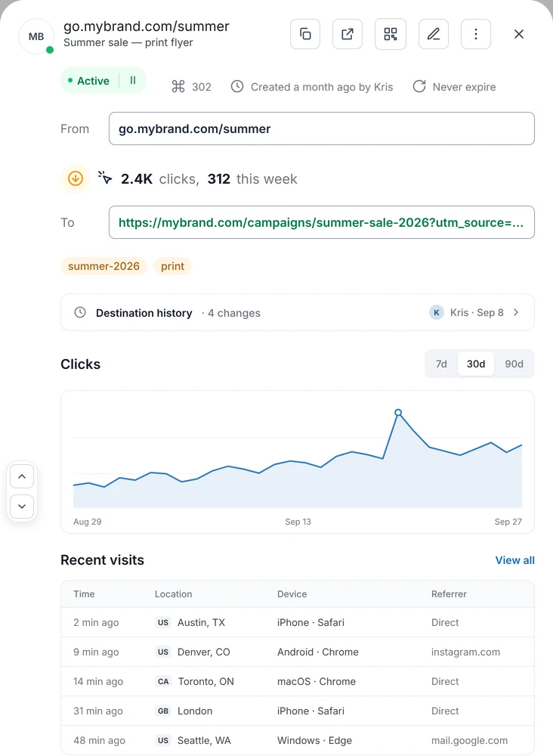Switch chart range to 7d
This screenshot has width=553, height=756.
click(x=441, y=364)
